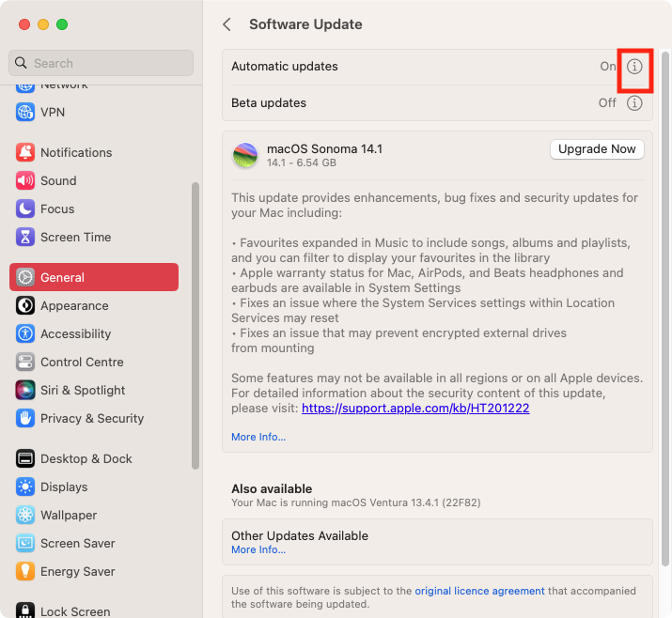672x618 pixels.
Task: Click the 'macOS Sonoma 14.1' title
Action: (x=324, y=149)
